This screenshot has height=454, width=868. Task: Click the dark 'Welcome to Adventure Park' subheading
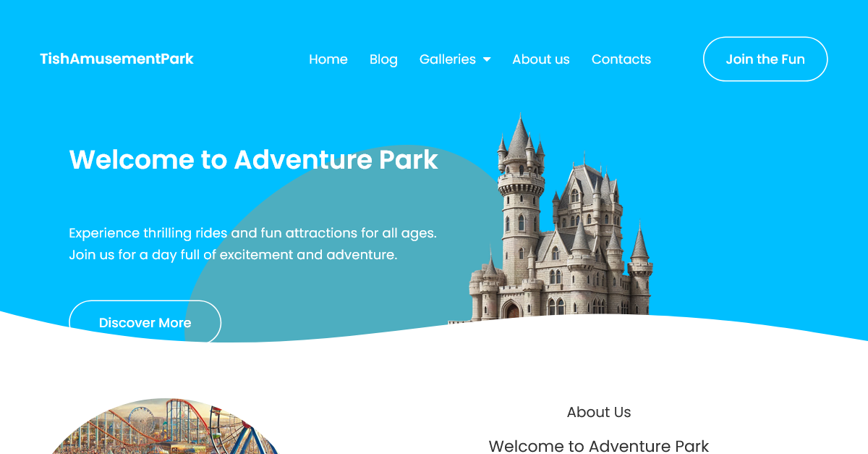599,445
